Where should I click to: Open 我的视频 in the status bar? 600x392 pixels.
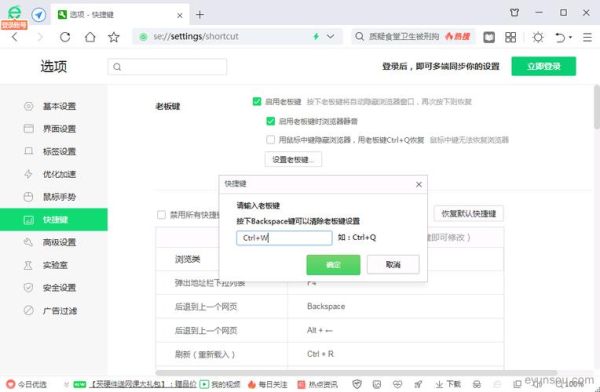220,384
